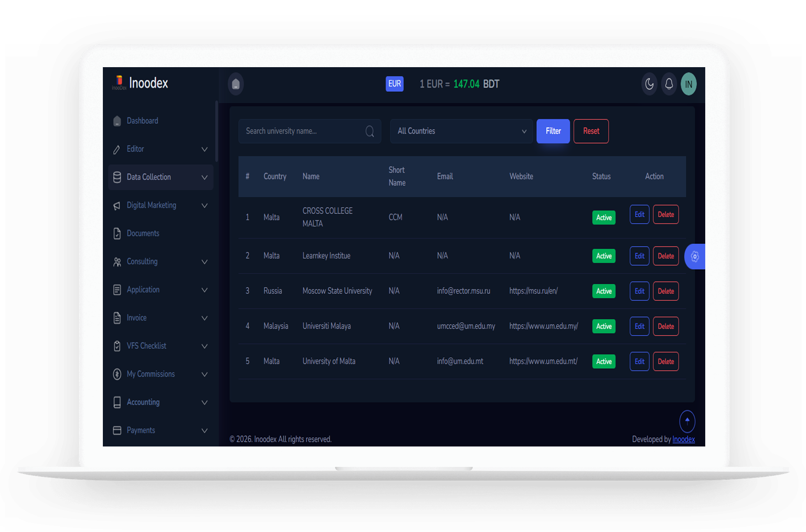Edit the CROSS COLLEGE MALTA row
Image resolution: width=806 pixels, height=532 pixels.
click(x=640, y=215)
